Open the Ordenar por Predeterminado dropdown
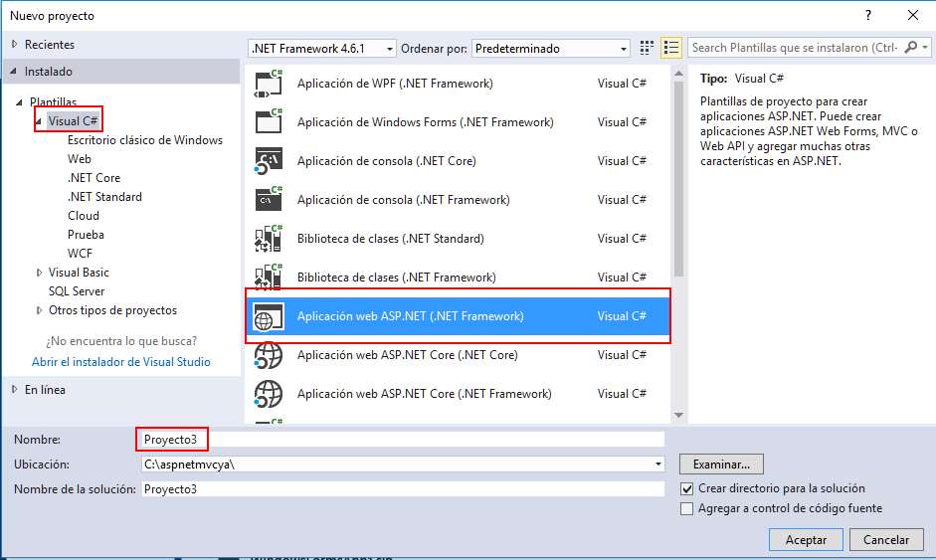The height and width of the screenshot is (560, 936). pos(551,49)
